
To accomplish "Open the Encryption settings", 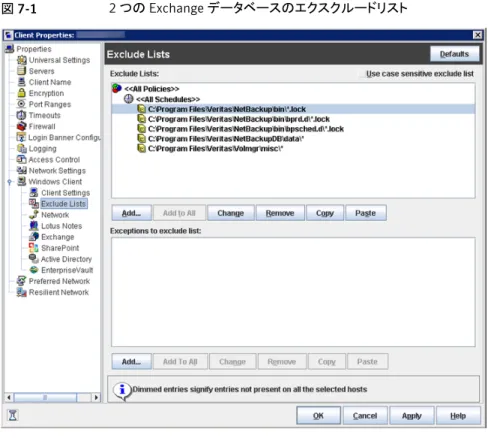I will point(46,93).
